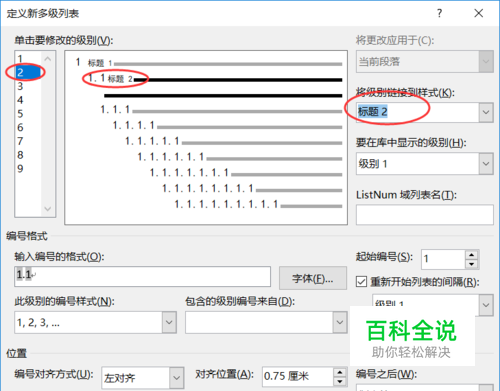Click the 起始编号 number field
Image resolution: width=500 pixels, height=391 pixels.
point(443,259)
